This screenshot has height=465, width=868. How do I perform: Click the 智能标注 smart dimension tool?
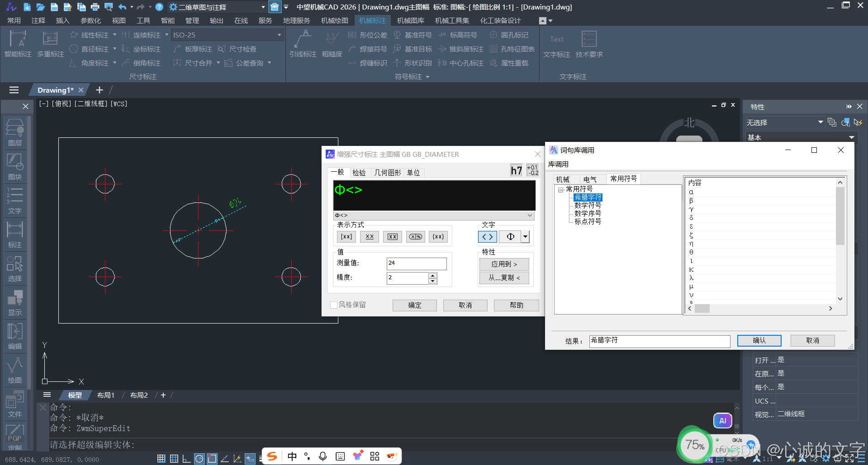coord(18,44)
